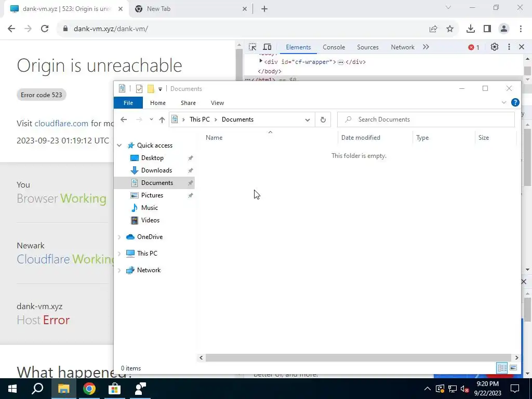The image size is (532, 399).
Task: Open Windows taskbar search
Action: pyautogui.click(x=37, y=389)
